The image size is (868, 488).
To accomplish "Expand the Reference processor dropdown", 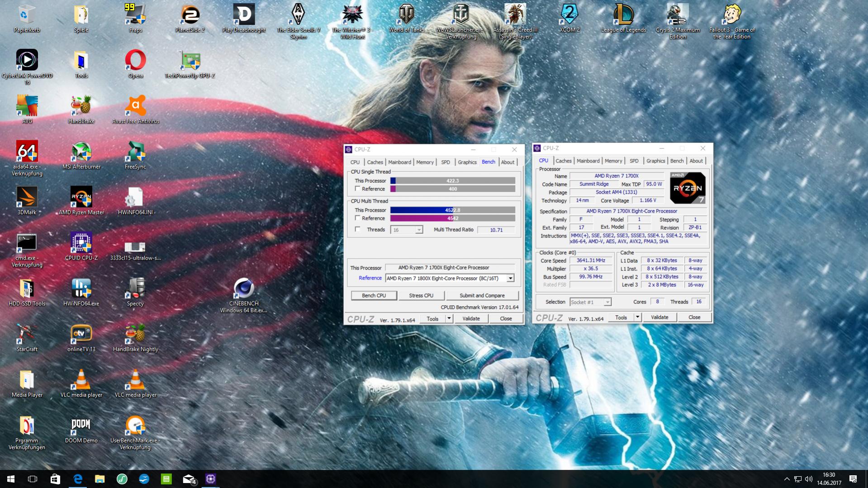I will pyautogui.click(x=510, y=278).
